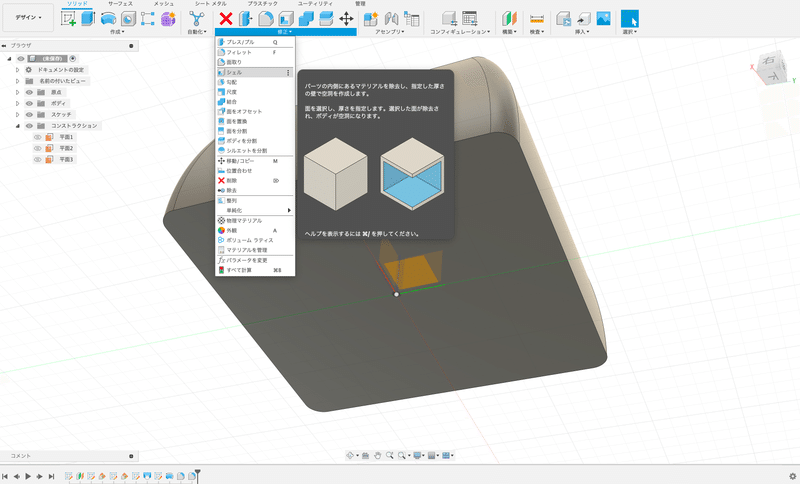Select the Combine toolbar icon

[x=306, y=19]
